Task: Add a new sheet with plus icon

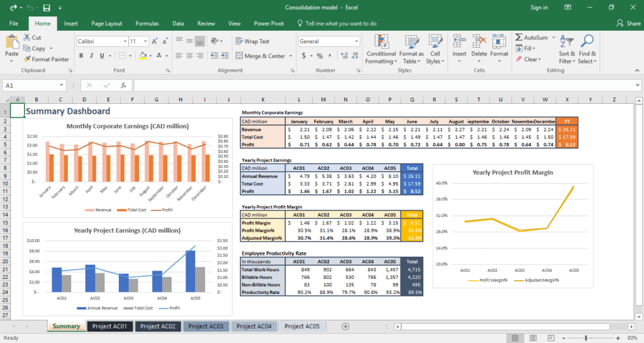Action: (345, 326)
